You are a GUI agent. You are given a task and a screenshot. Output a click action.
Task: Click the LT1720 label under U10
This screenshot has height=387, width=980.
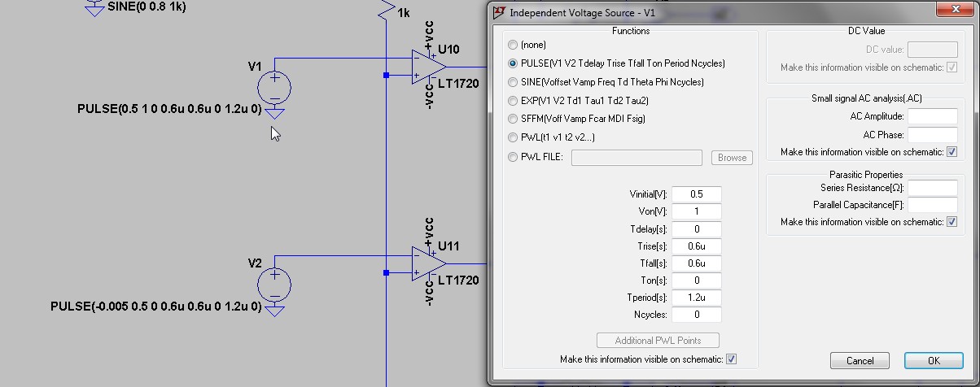coord(458,83)
